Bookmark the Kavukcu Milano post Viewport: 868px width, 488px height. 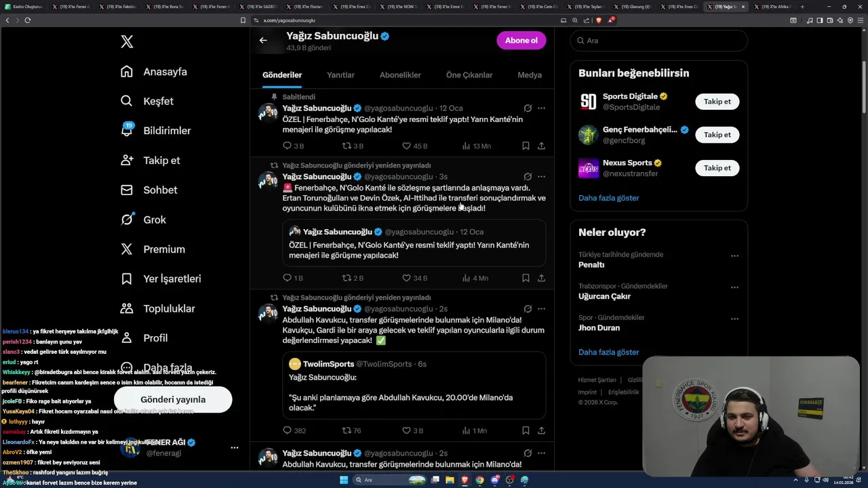click(x=526, y=430)
